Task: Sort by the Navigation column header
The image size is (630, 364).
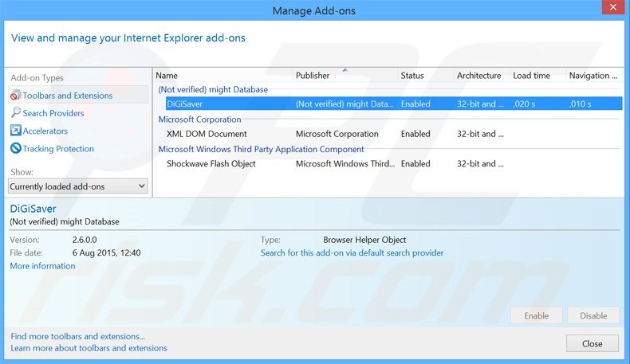Action: 593,76
